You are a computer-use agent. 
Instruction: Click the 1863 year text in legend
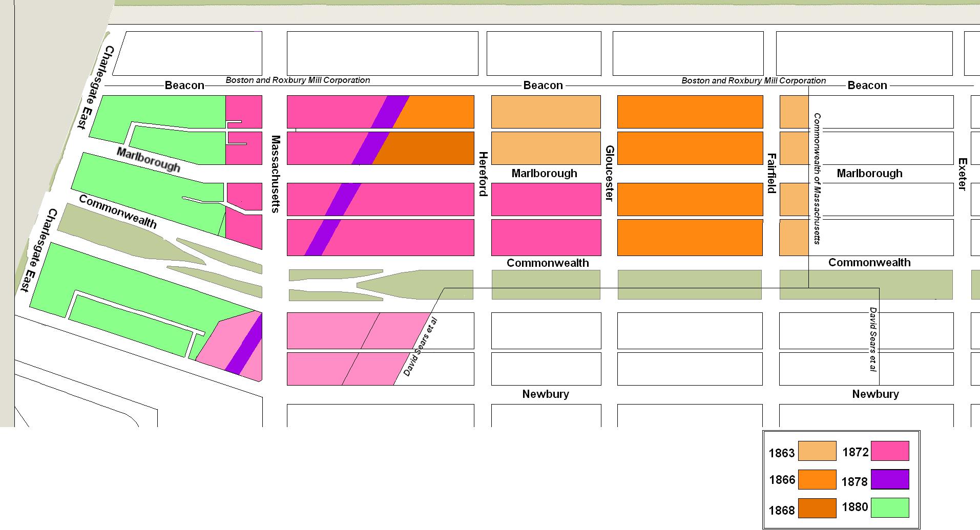pyautogui.click(x=782, y=453)
